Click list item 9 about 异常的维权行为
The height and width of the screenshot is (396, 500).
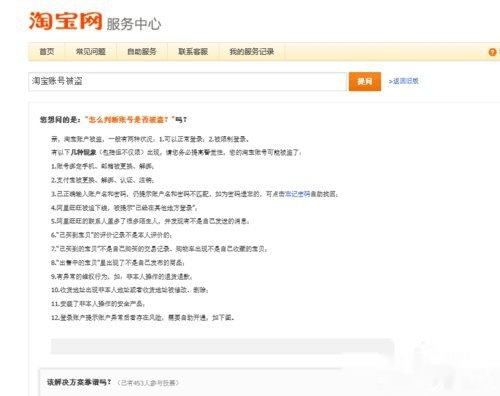pos(121,276)
